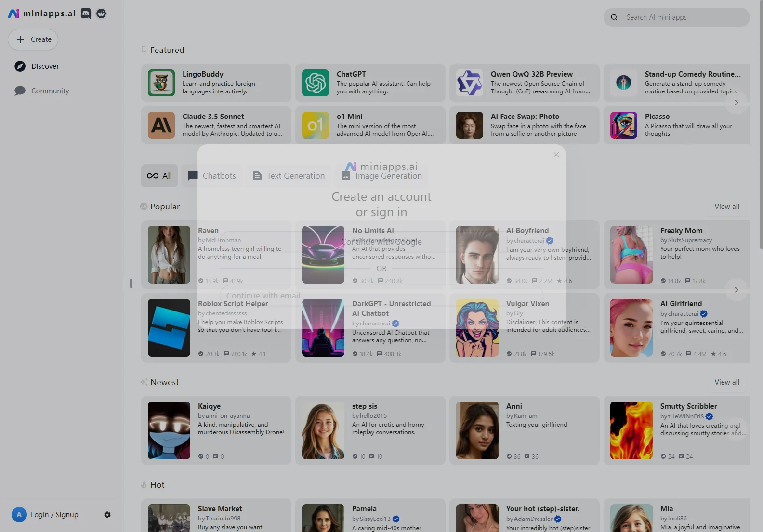Viewport: 763px width, 532px height.
Task: Click verified badge beside SissyLexi13
Action: (x=396, y=519)
